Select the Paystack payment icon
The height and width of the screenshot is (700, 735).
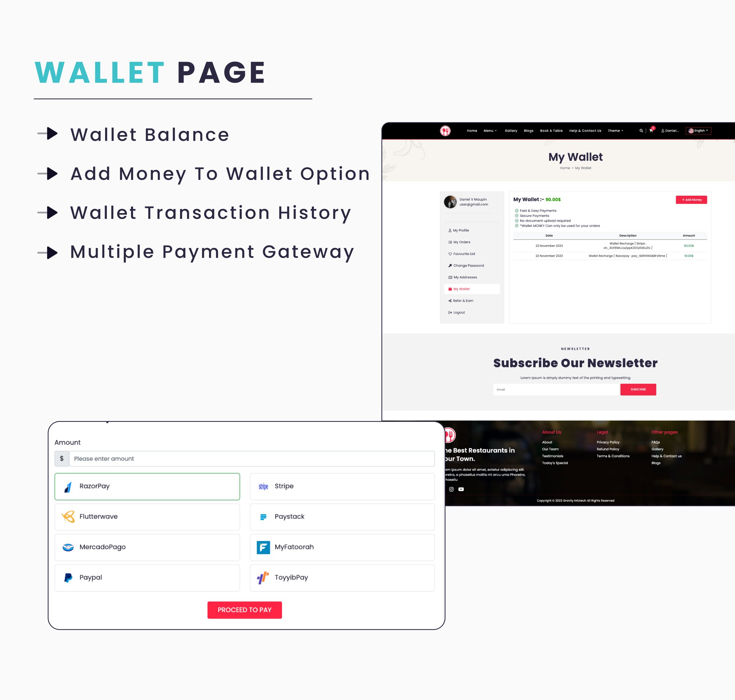[x=262, y=517]
